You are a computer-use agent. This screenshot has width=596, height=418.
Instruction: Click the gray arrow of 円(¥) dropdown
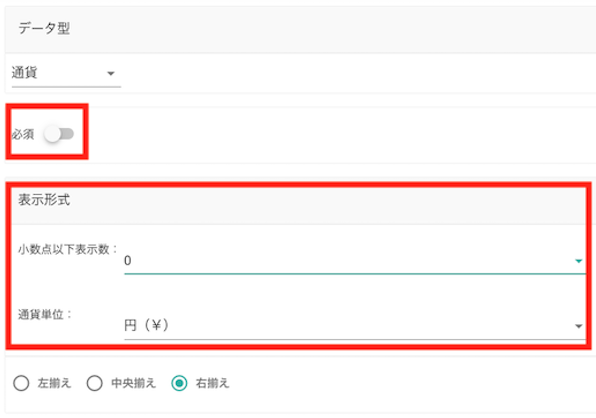coord(579,326)
